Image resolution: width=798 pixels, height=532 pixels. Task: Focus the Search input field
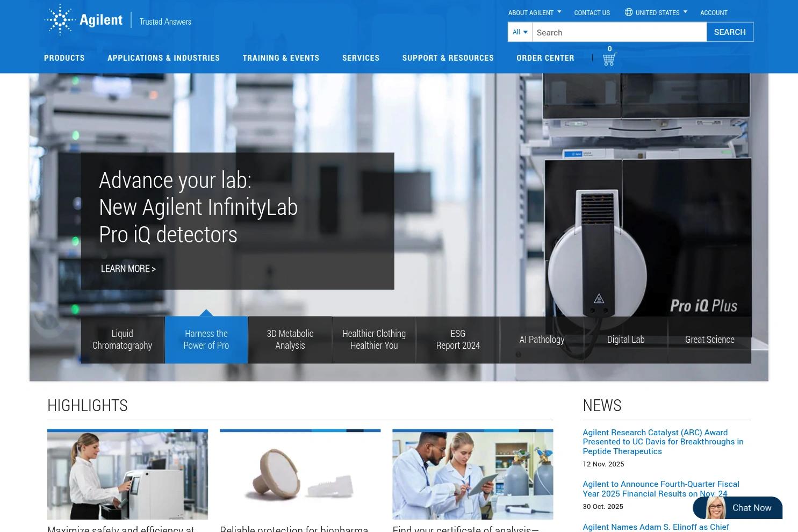tap(619, 32)
